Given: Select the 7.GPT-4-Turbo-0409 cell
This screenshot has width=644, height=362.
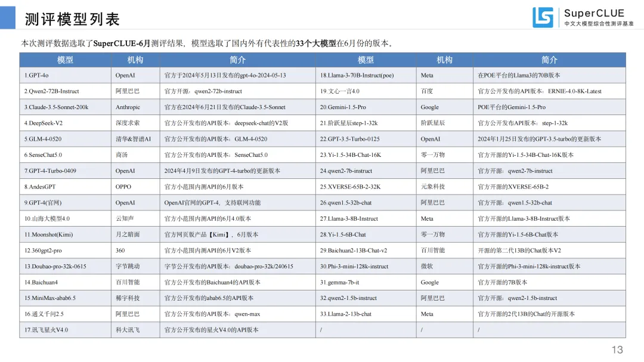Looking at the screenshot, I should pyautogui.click(x=66, y=171).
